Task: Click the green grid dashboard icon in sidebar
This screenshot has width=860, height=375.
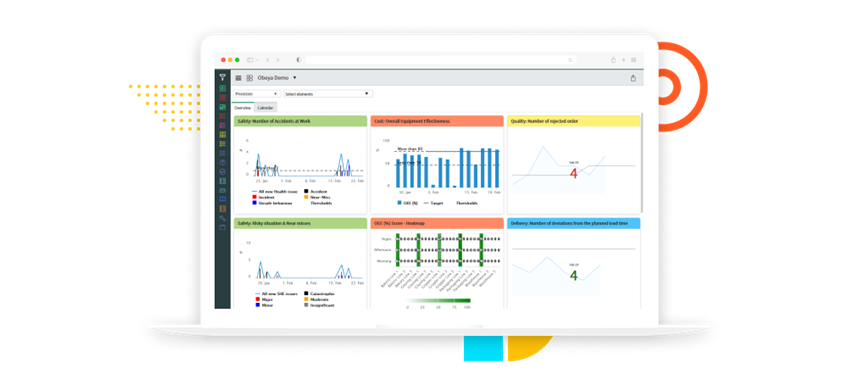Action: tap(223, 88)
